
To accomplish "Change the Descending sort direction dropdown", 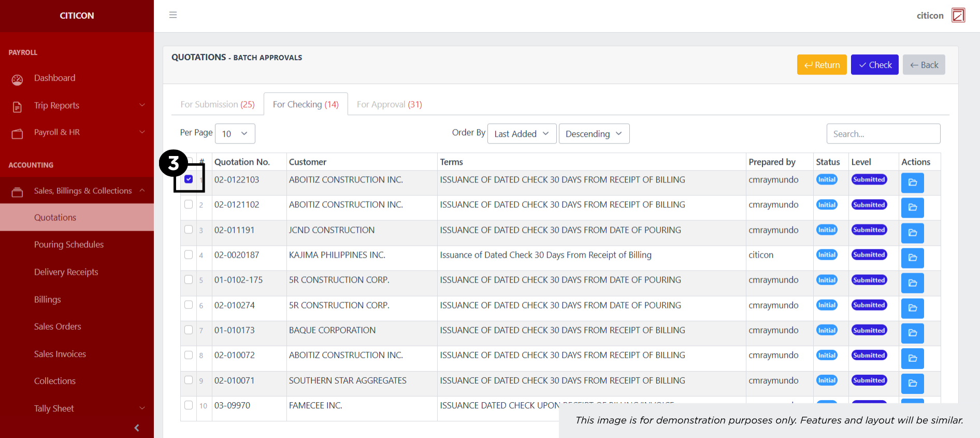I will 594,134.
